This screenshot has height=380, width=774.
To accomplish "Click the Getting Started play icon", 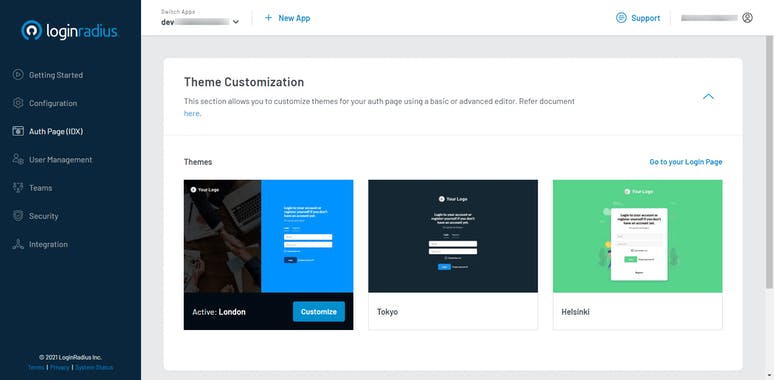I will tap(18, 75).
